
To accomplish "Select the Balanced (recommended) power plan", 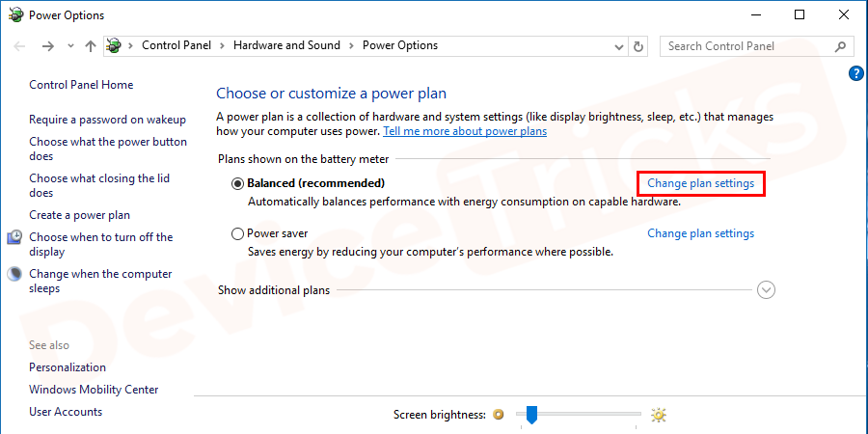I will tap(237, 183).
